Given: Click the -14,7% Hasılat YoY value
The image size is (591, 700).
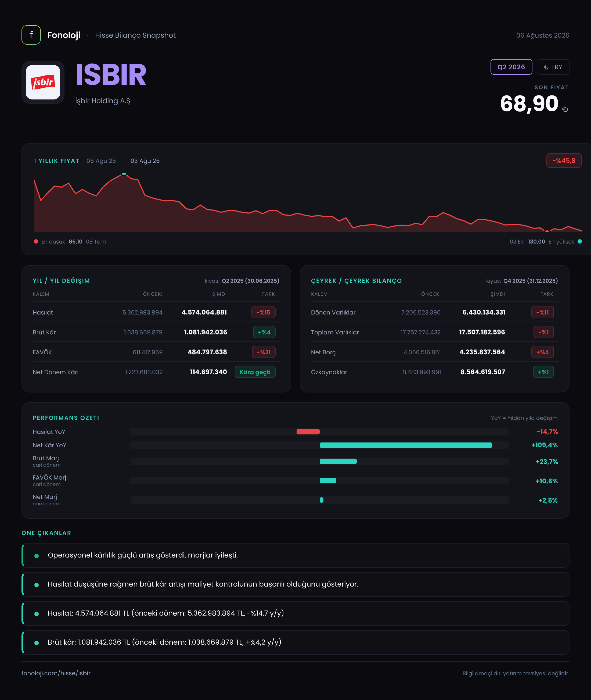Looking at the screenshot, I should tap(547, 431).
